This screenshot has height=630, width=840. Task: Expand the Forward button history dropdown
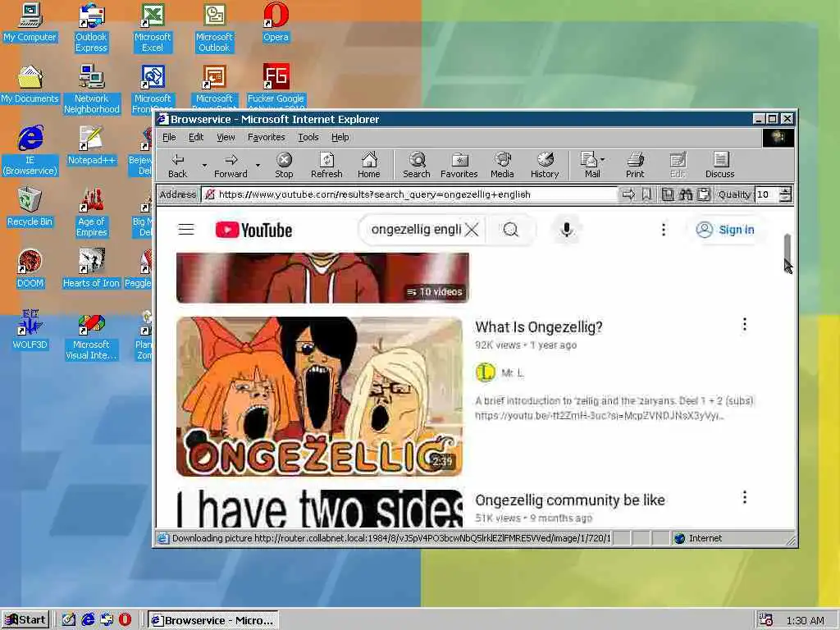coord(258,165)
